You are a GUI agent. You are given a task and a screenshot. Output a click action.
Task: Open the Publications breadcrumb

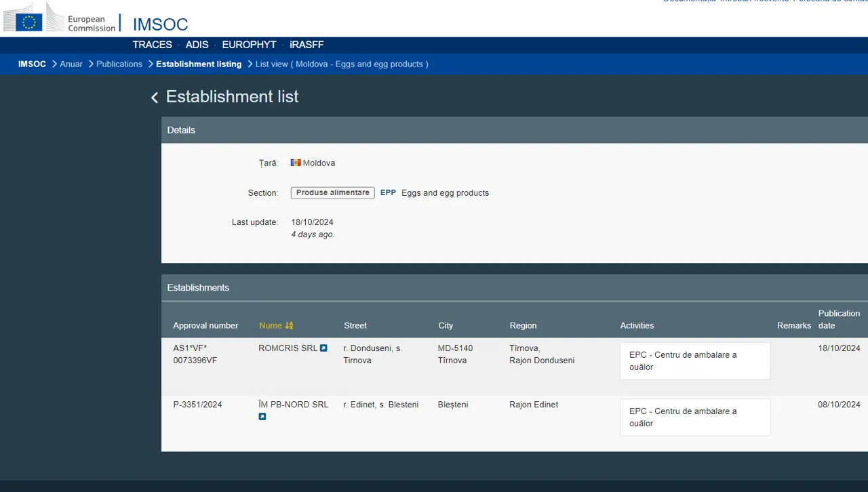pyautogui.click(x=119, y=64)
